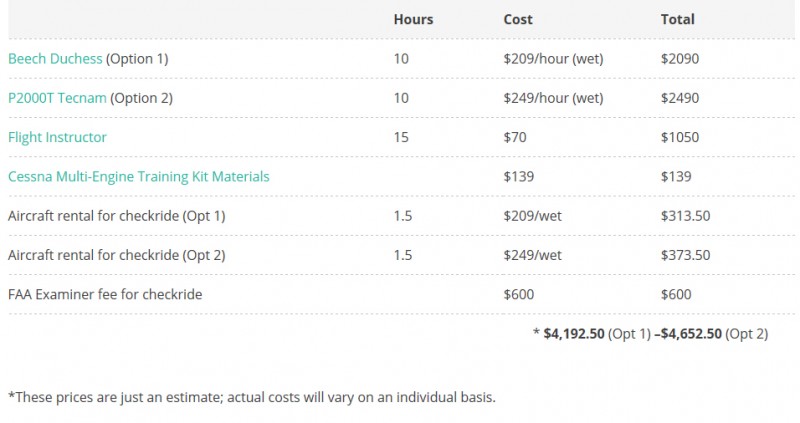Click the $4,192.50 Opt 1 grand total
The width and height of the screenshot is (800, 423).
point(574,334)
